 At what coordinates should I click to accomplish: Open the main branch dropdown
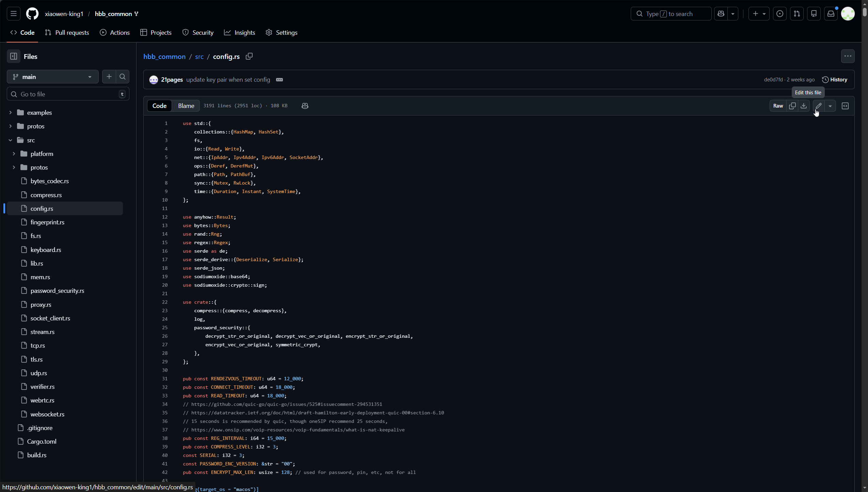coord(53,77)
